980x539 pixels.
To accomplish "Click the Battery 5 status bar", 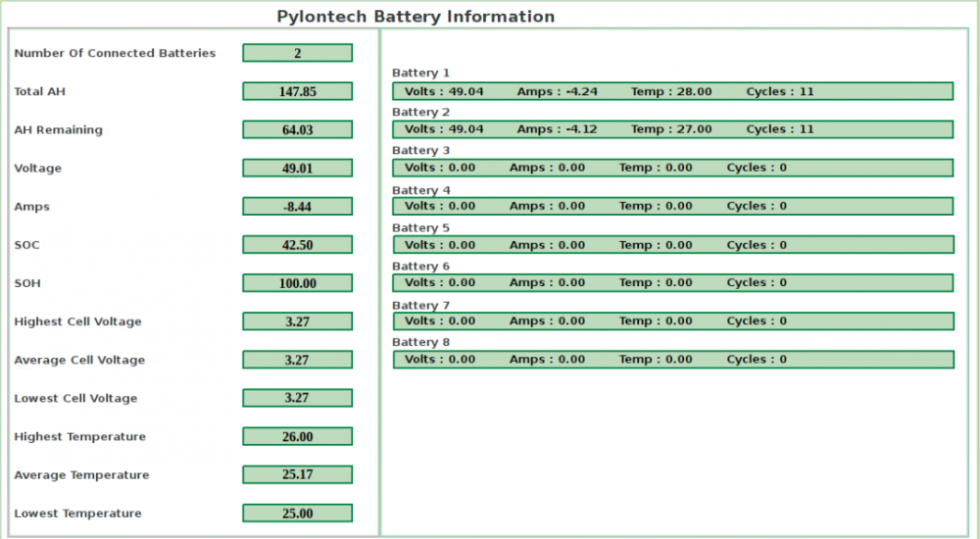I will [x=673, y=244].
